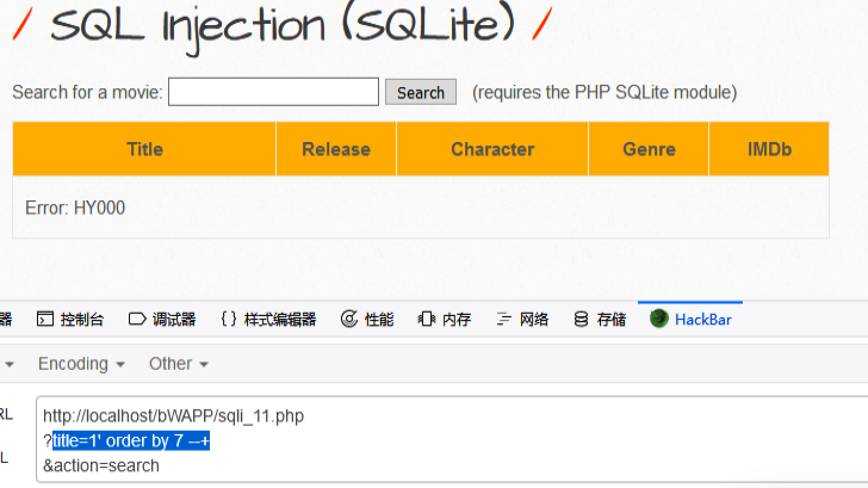Open the Other dropdown menu
This screenshot has width=868, height=488.
[x=178, y=364]
